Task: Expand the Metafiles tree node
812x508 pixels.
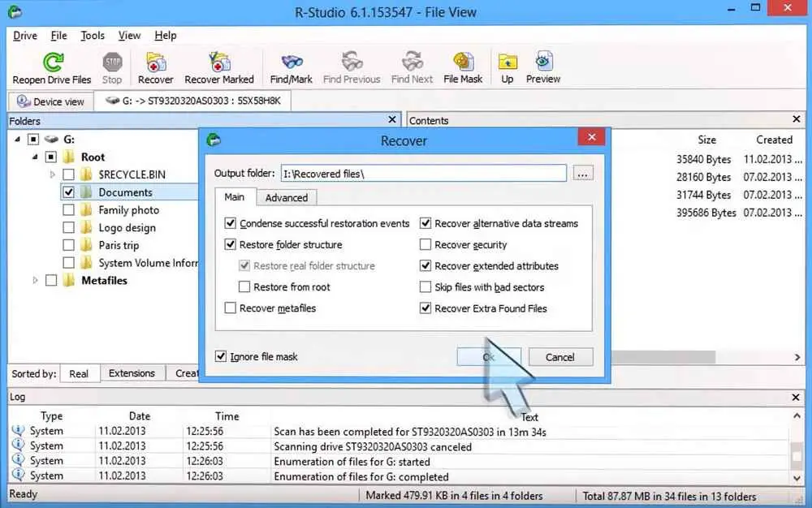Action: [35, 280]
